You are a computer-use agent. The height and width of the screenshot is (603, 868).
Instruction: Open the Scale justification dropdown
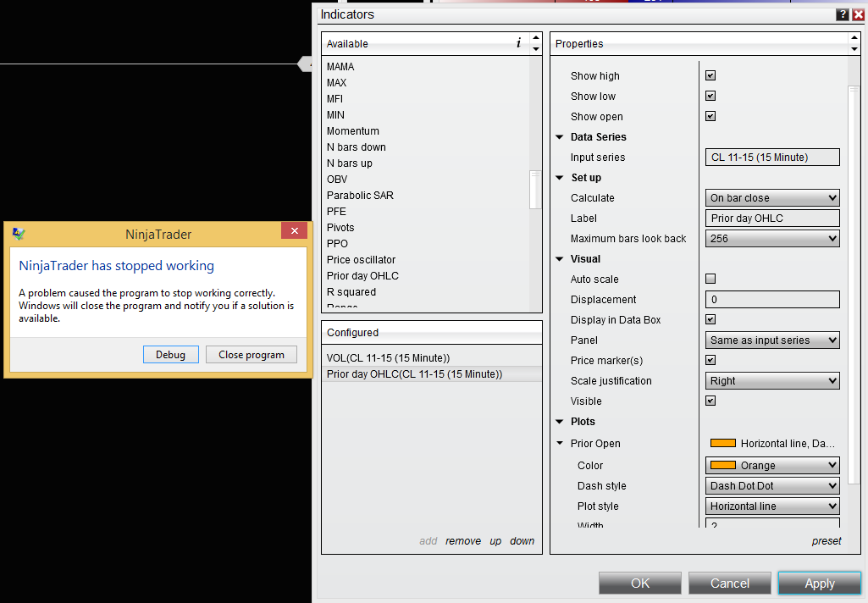(772, 381)
